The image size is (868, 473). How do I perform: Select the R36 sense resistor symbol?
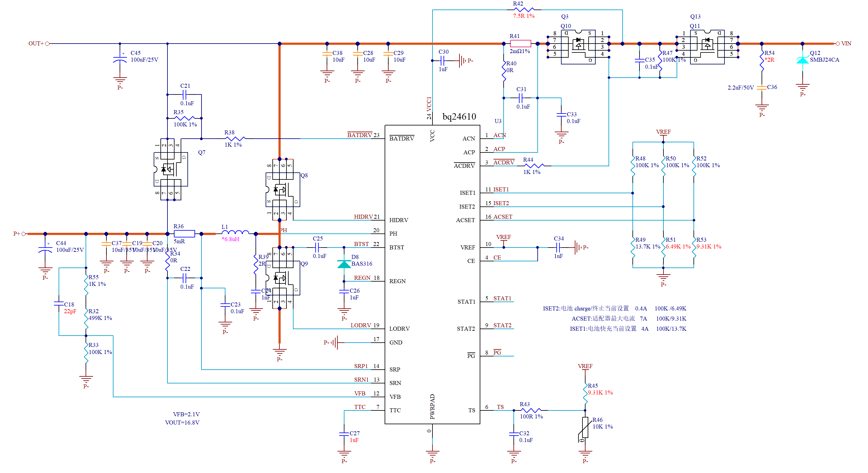pyautogui.click(x=184, y=233)
